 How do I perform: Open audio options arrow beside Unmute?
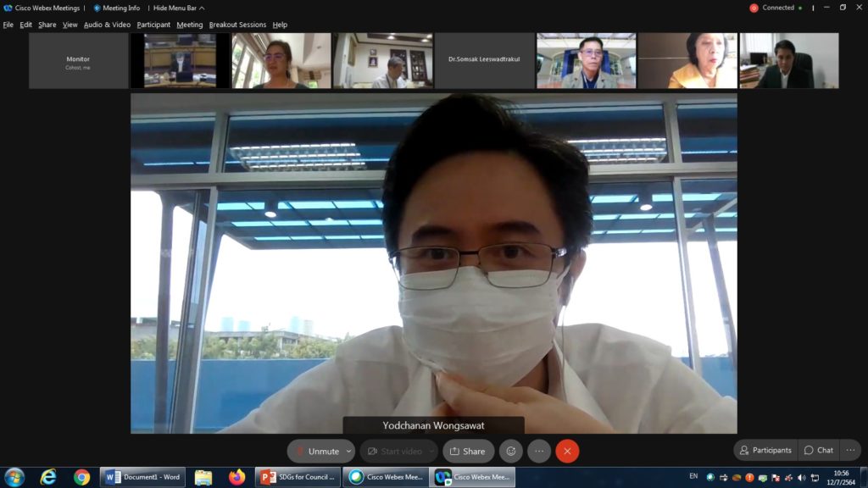(348, 452)
